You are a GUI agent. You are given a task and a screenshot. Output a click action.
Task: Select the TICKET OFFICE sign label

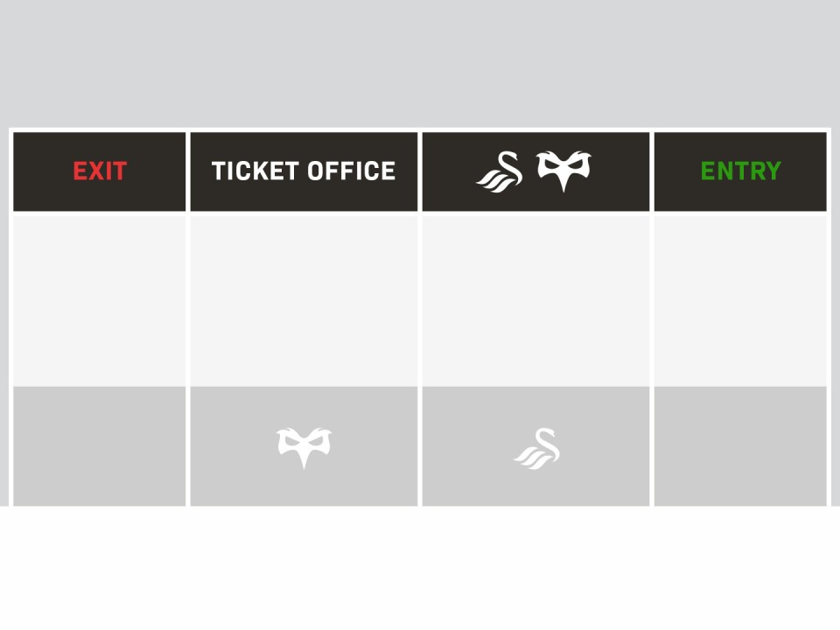304,171
